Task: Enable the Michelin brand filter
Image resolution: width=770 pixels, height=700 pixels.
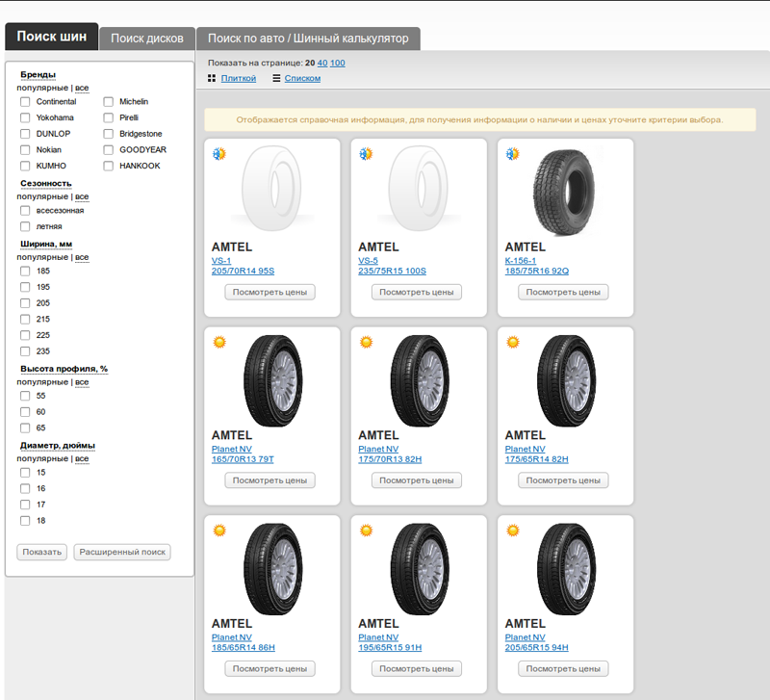Action: click(109, 102)
